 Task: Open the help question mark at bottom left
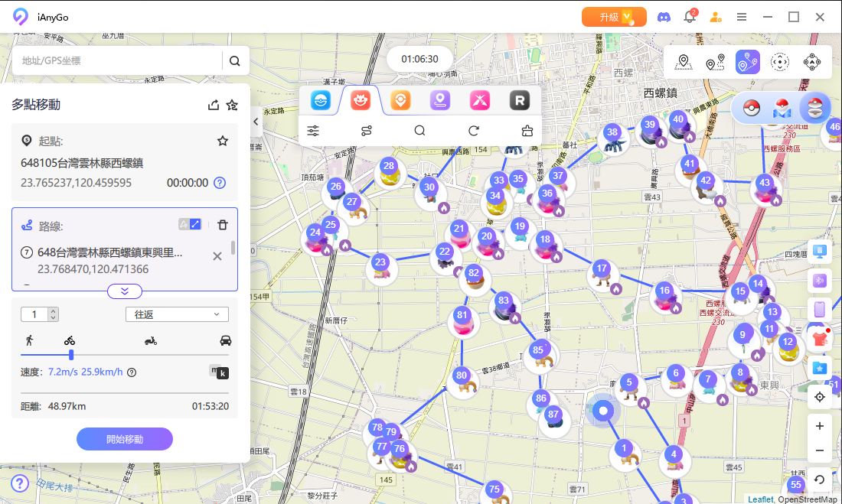coord(20,483)
